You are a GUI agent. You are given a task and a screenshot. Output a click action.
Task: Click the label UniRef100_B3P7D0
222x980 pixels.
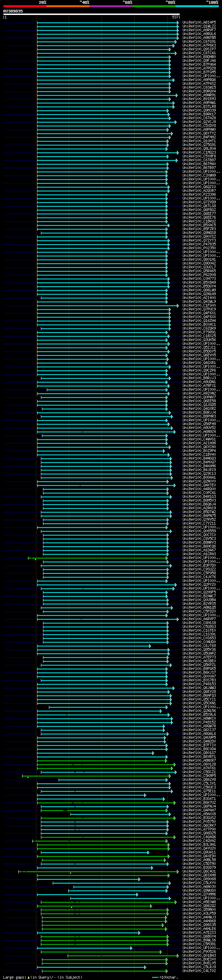(x=199, y=565)
